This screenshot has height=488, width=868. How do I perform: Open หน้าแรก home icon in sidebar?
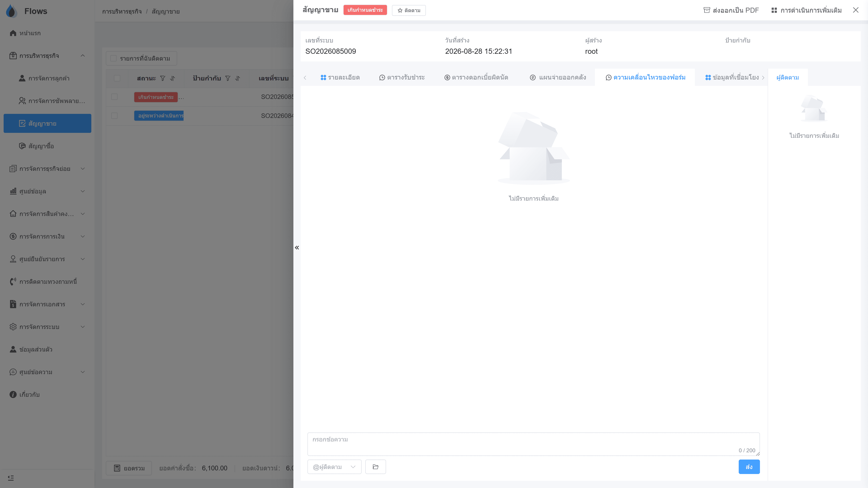point(13,33)
